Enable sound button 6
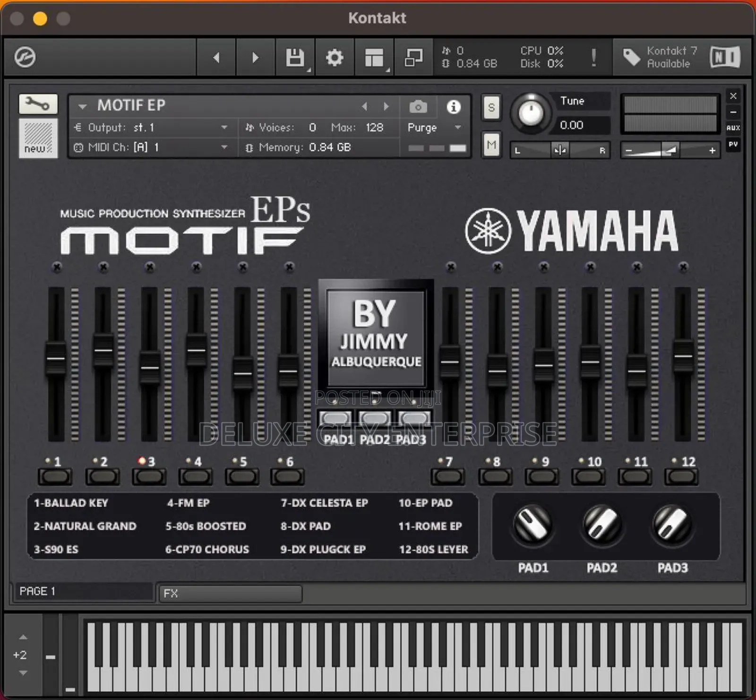 click(x=287, y=476)
